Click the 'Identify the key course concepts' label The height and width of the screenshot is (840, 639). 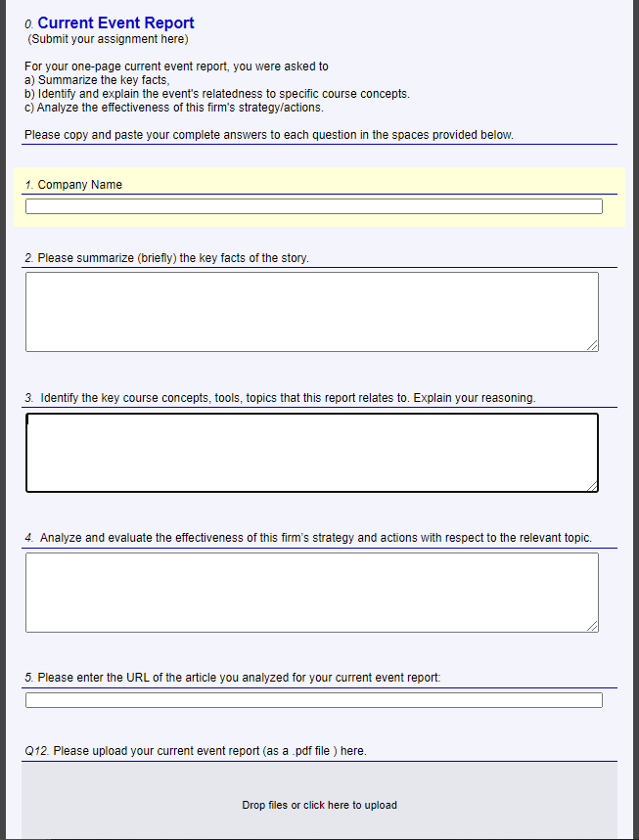288,398
